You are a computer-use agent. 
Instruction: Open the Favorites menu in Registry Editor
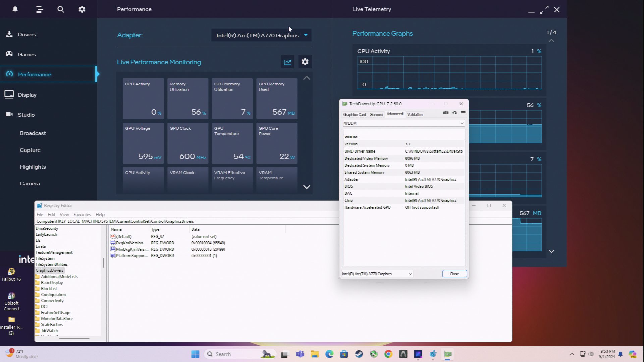82,214
